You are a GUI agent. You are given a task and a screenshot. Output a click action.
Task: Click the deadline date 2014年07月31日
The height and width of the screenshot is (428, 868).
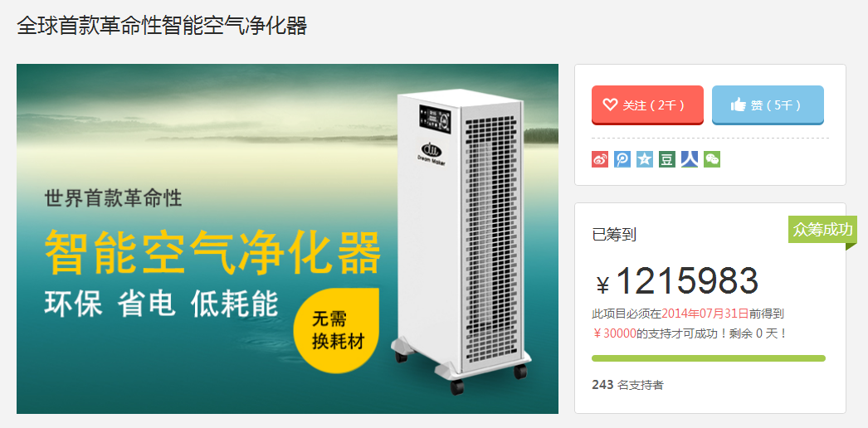click(x=705, y=314)
